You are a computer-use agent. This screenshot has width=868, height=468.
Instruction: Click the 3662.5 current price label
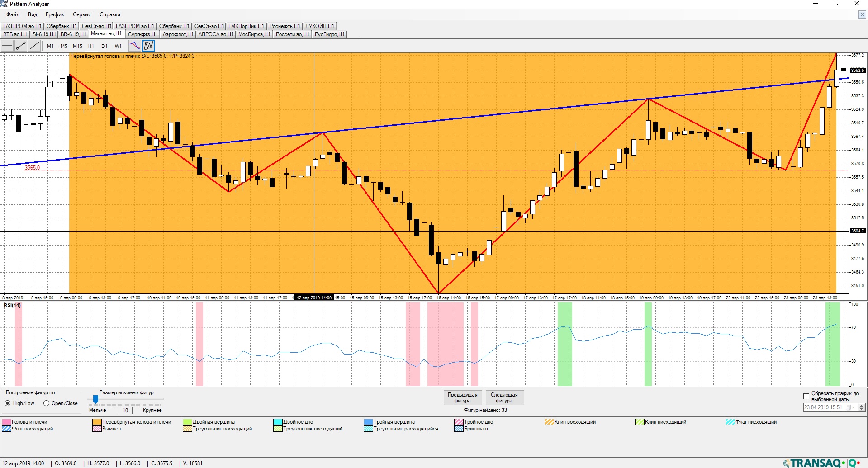858,70
